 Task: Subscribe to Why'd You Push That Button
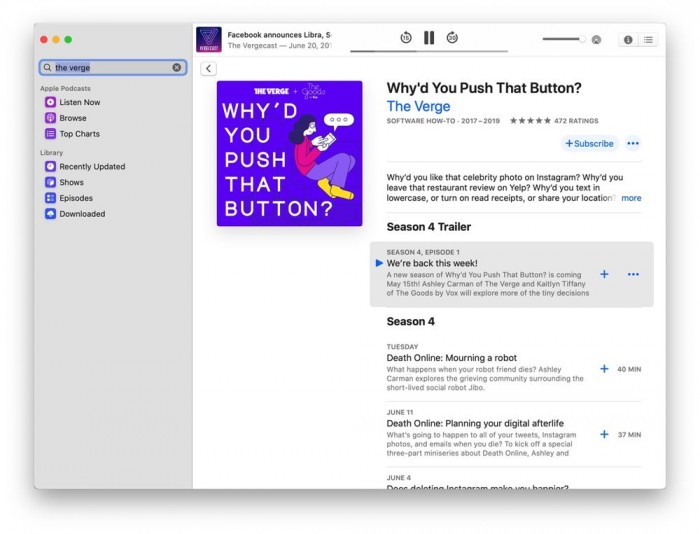(589, 143)
